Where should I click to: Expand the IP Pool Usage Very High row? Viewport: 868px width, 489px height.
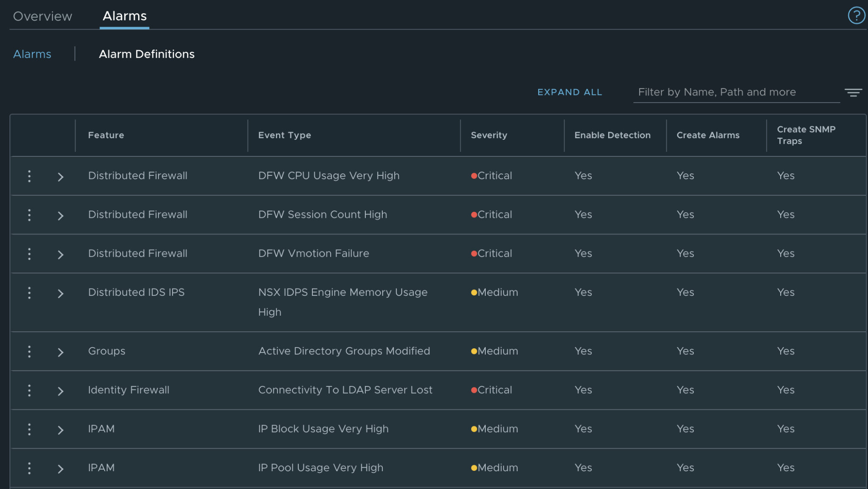click(x=61, y=469)
